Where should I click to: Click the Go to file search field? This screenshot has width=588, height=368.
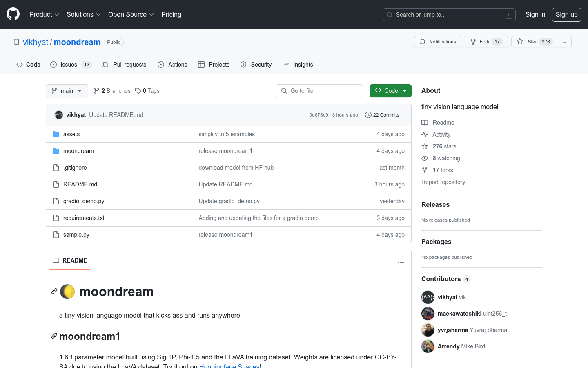coord(319,91)
